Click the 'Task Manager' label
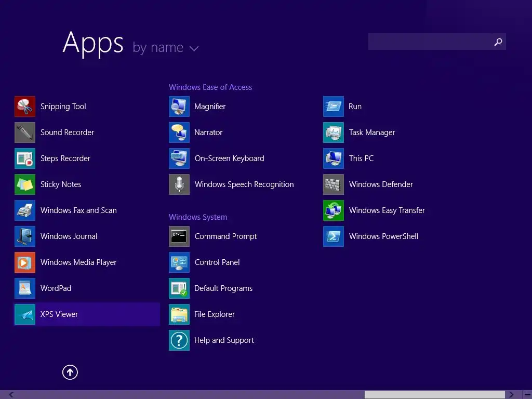 pos(372,132)
